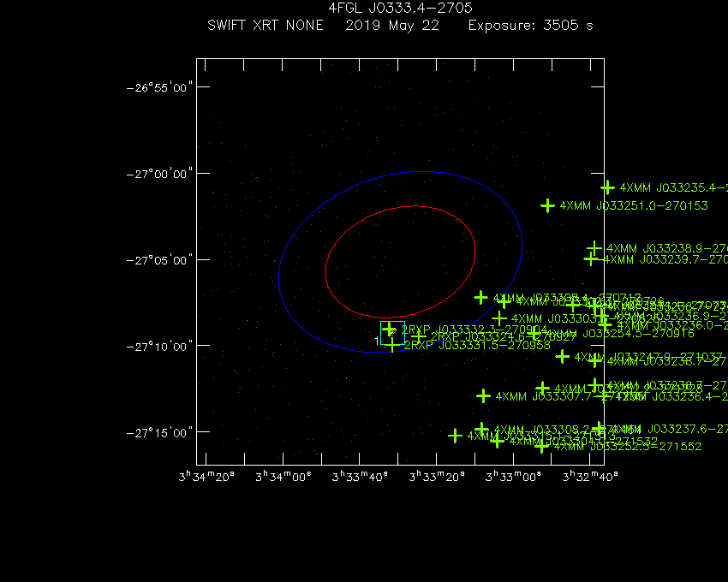728x582 pixels.
Task: Select the source number 1 label
Action: (x=377, y=341)
